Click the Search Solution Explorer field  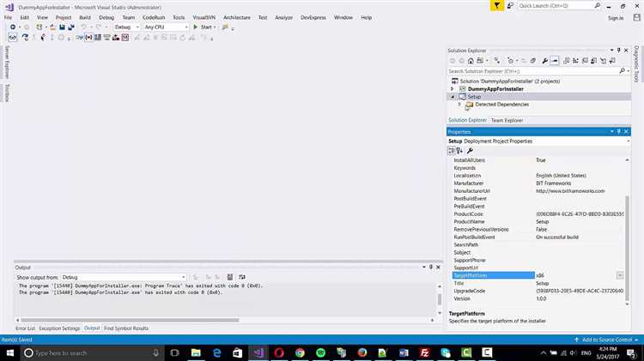click(539, 71)
